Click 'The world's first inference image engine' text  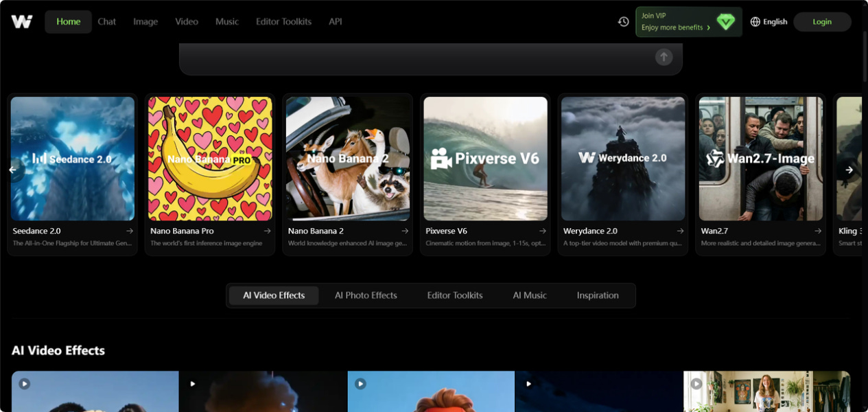tap(207, 243)
